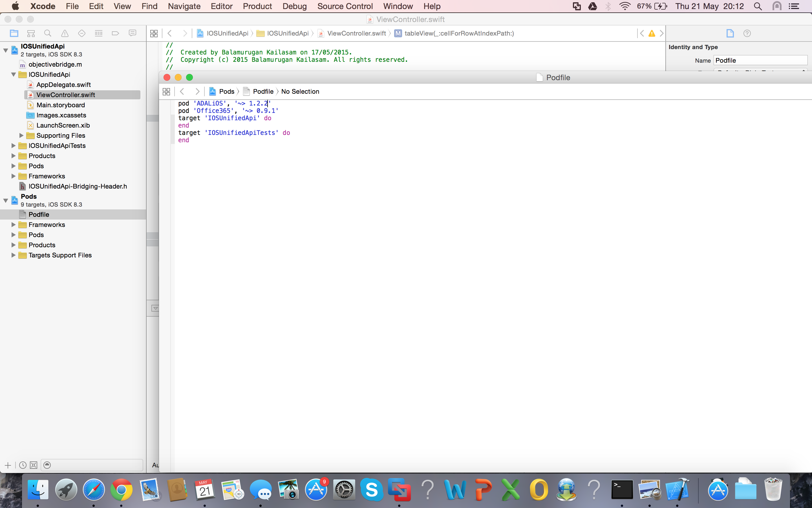812x508 pixels.
Task: Open the Project navigator folder icon
Action: tap(14, 33)
